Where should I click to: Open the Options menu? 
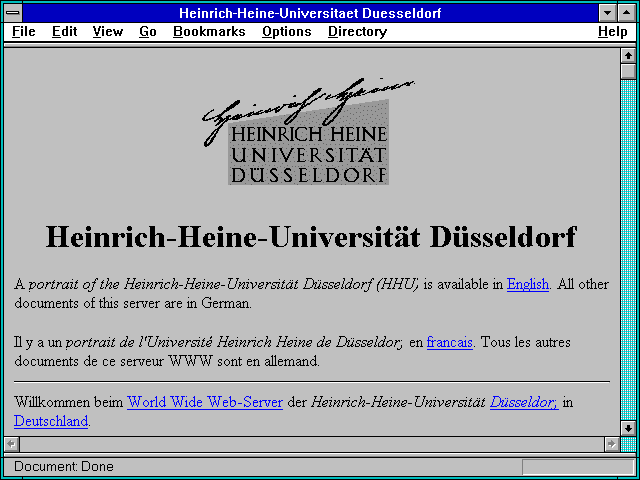(x=287, y=32)
